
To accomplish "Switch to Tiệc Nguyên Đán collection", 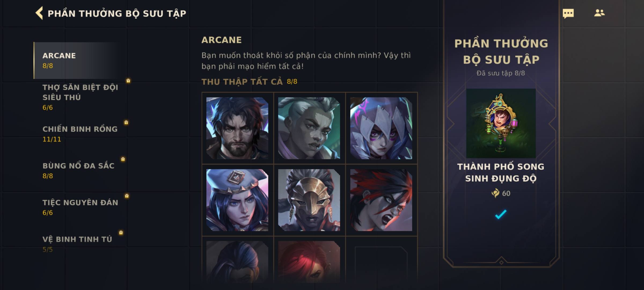I will pyautogui.click(x=80, y=207).
